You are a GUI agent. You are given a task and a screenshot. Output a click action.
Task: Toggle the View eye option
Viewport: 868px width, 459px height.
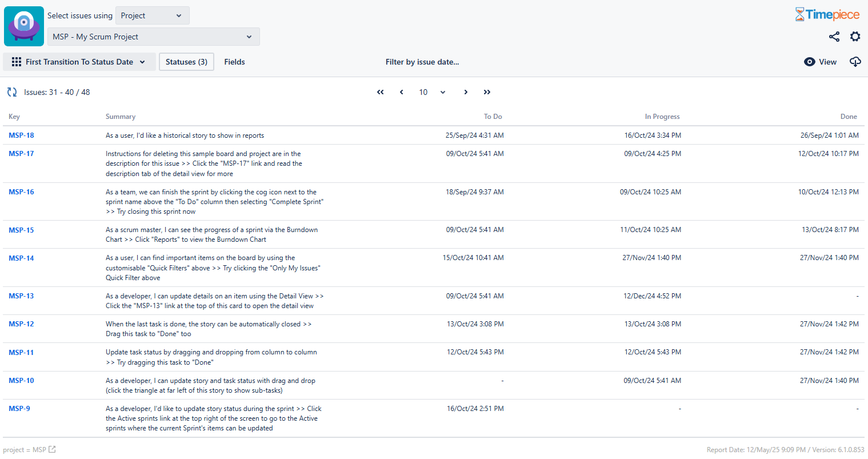pyautogui.click(x=820, y=62)
